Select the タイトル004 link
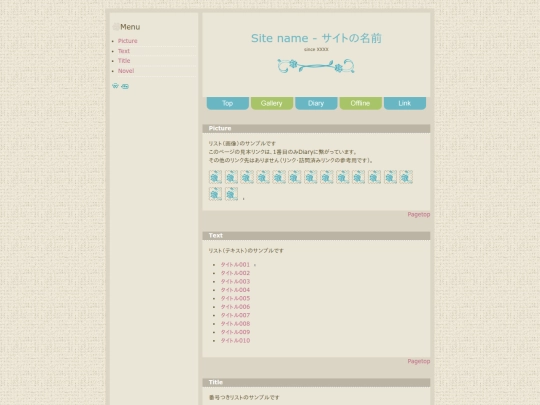Screen dimensions: 540x405 [235, 290]
